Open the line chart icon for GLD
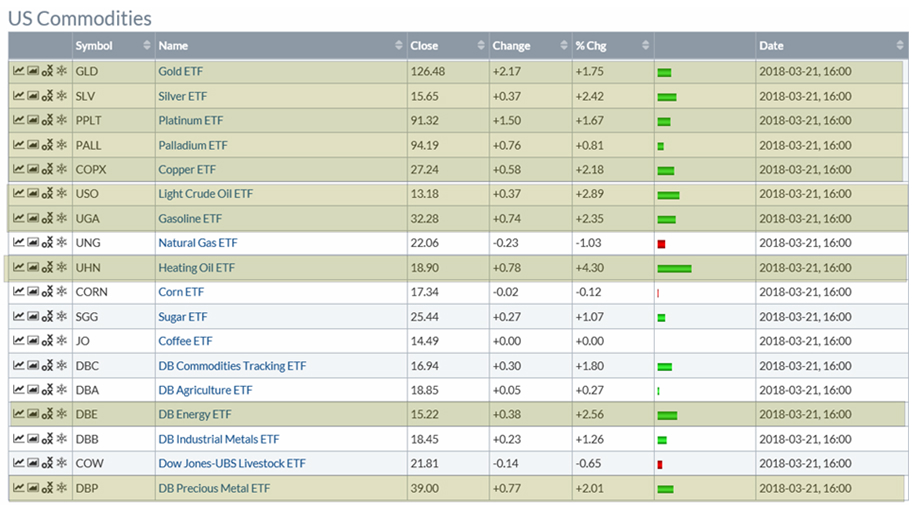 pos(18,71)
